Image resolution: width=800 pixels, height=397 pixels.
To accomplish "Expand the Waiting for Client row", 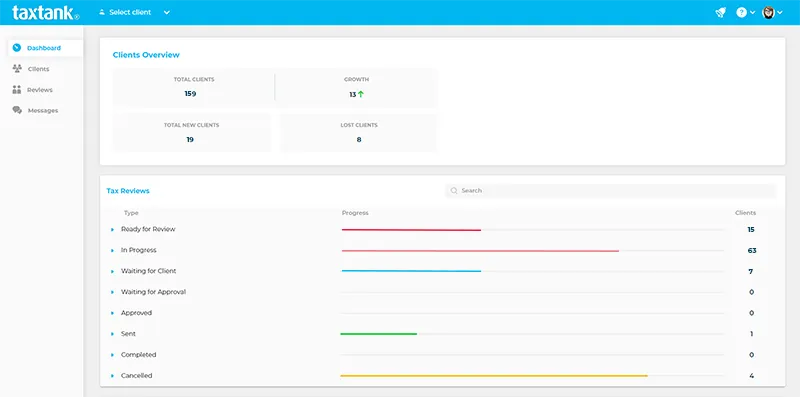I will pos(112,271).
